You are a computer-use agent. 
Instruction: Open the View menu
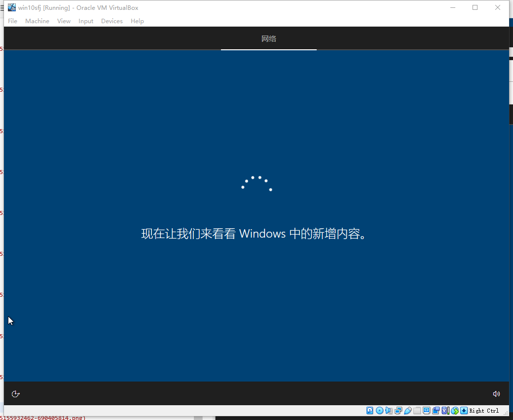(64, 21)
